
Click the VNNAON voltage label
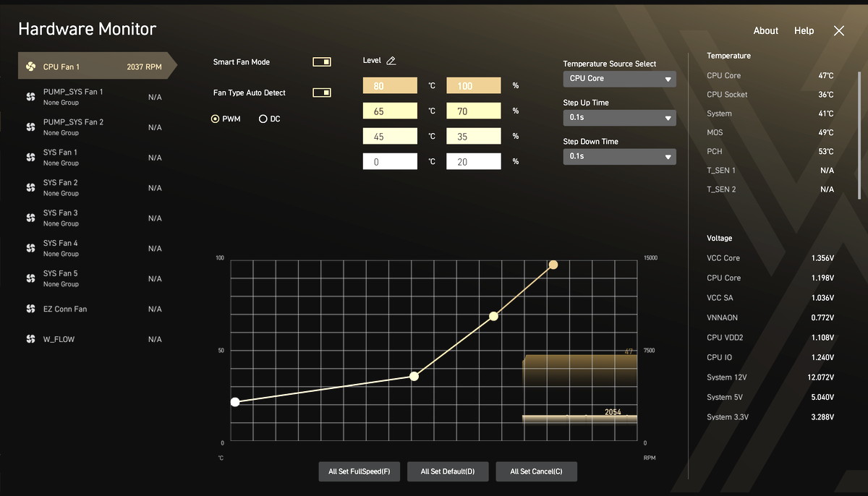pyautogui.click(x=723, y=318)
